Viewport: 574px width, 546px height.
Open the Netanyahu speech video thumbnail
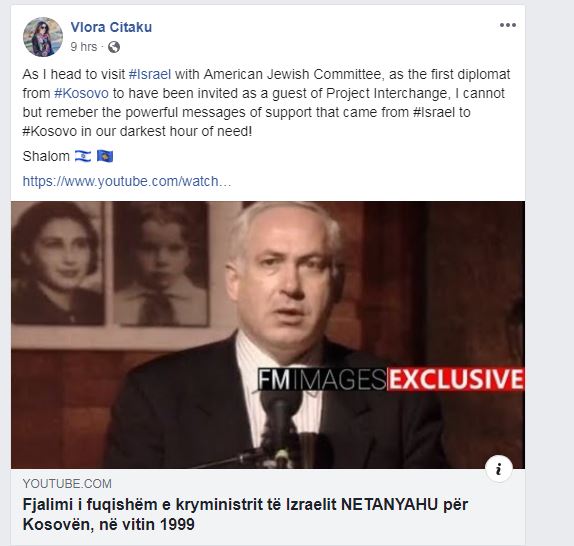(x=268, y=335)
